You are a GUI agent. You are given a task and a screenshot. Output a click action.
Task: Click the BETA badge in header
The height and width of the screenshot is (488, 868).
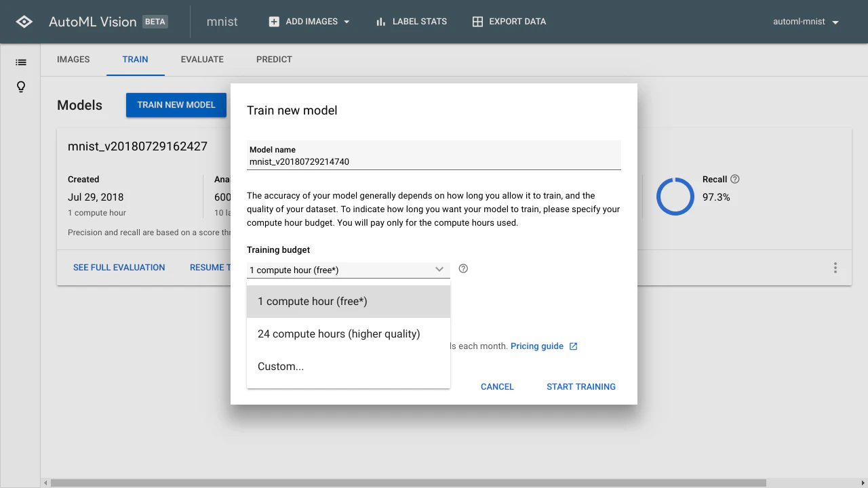pos(155,22)
